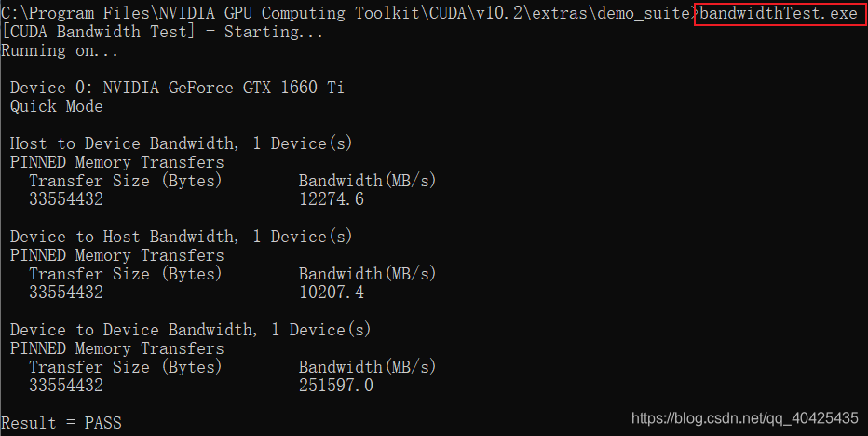
Task: Click the CUDA demo_suite directory path
Action: pos(346,13)
